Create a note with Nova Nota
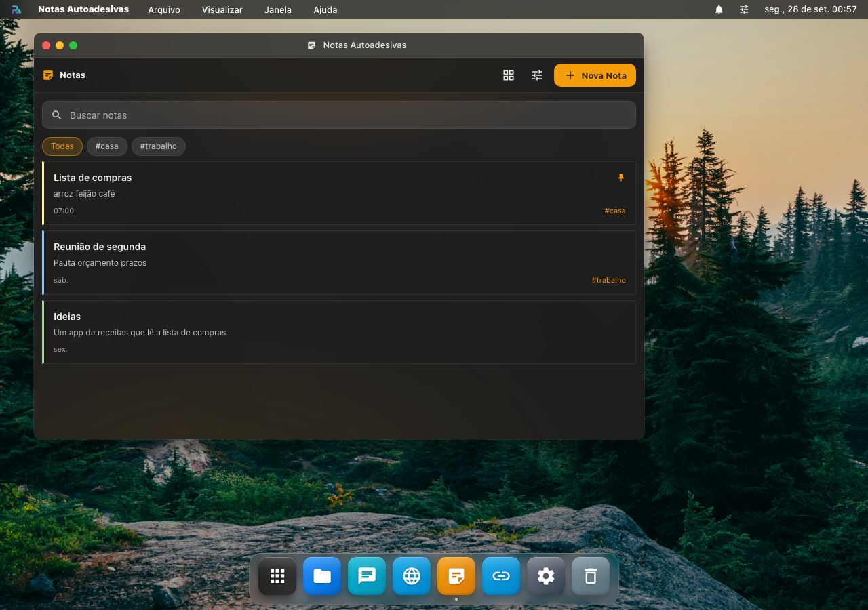This screenshot has width=868, height=610. 595,75
